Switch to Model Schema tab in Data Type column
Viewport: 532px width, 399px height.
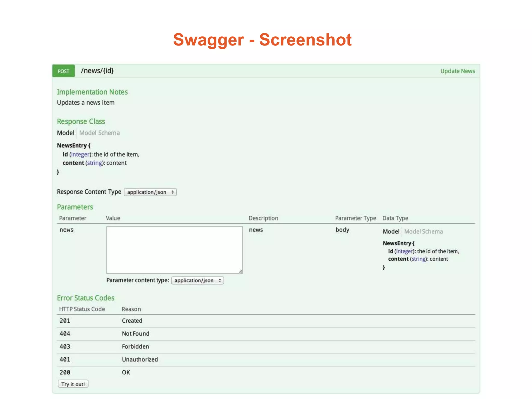click(423, 231)
